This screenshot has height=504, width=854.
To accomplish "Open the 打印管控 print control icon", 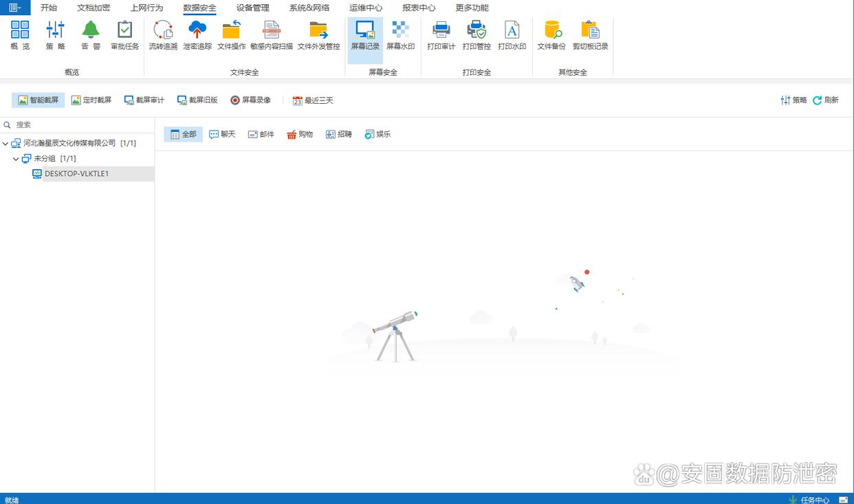I will tap(477, 36).
